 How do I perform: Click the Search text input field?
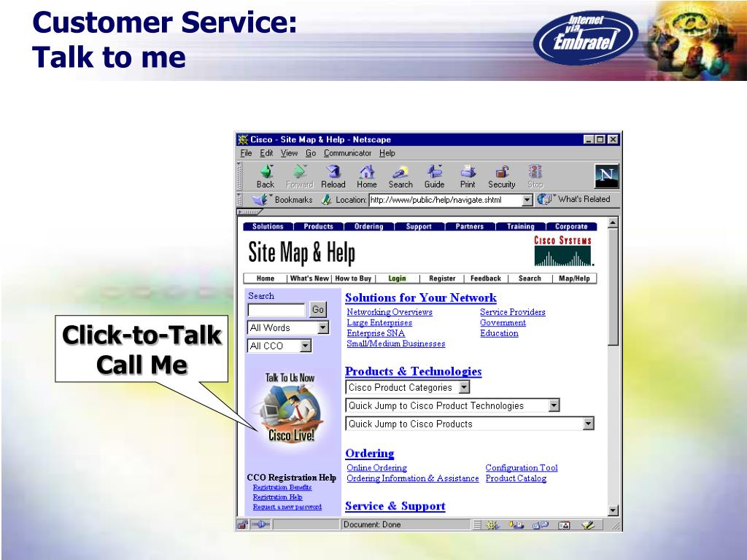tap(276, 310)
